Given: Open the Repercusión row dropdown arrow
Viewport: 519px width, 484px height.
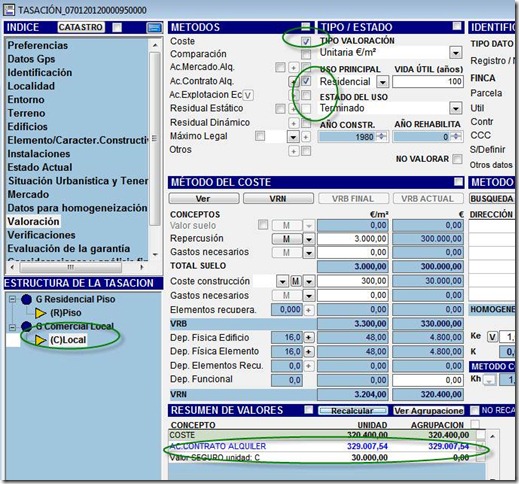Looking at the screenshot, I should 309,239.
